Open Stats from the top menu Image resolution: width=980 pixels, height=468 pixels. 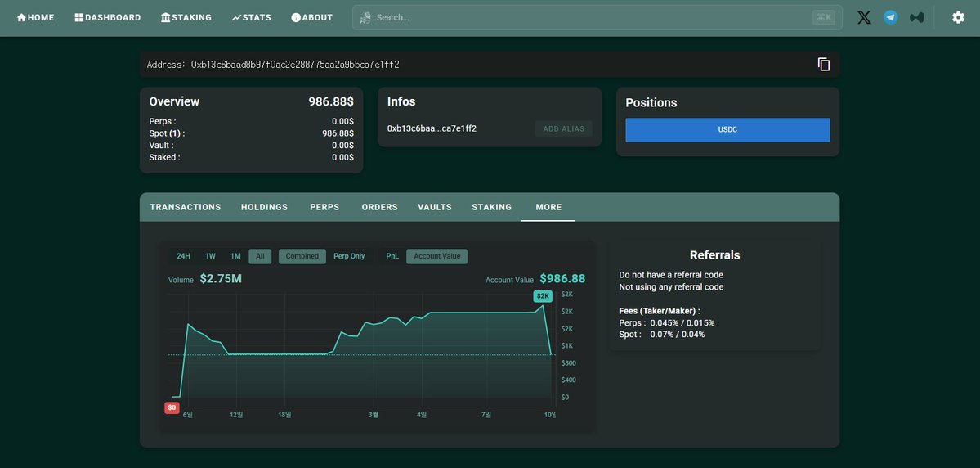[251, 17]
